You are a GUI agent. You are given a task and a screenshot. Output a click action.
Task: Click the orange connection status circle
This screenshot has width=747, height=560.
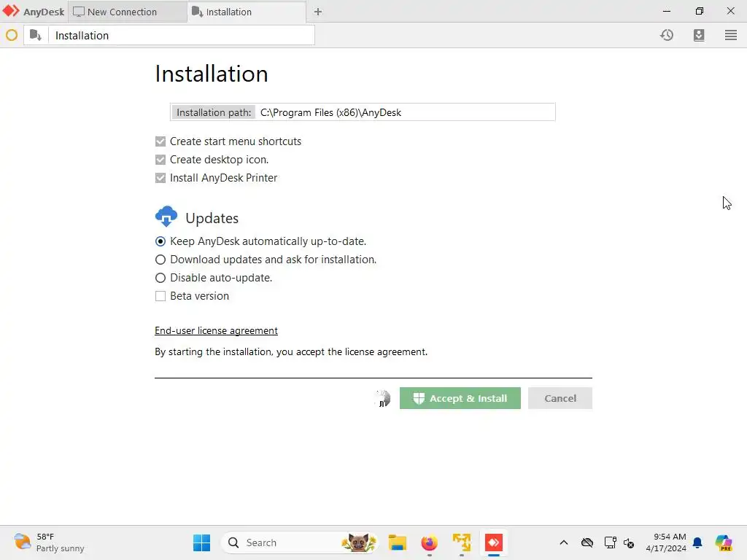(12, 35)
